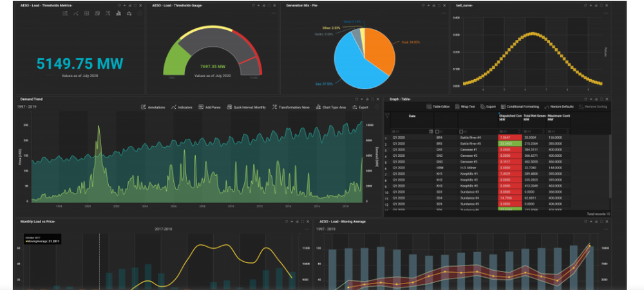Refresh the Graph Table panel
Image resolution: width=644 pixels, height=290 pixels.
coord(585,99)
